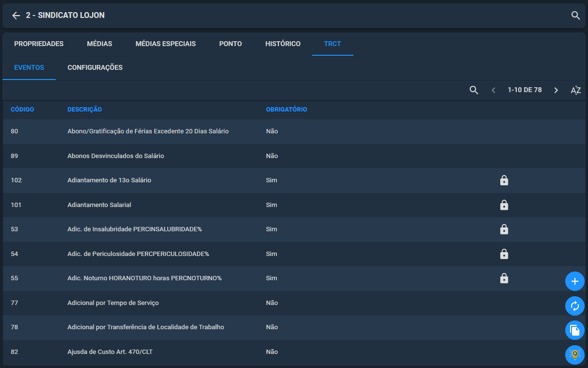
Task: Open the Médias Especiais tab
Action: (166, 44)
